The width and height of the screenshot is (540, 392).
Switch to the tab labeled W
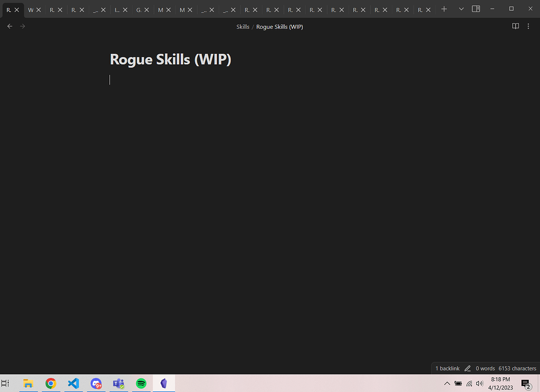(30, 10)
